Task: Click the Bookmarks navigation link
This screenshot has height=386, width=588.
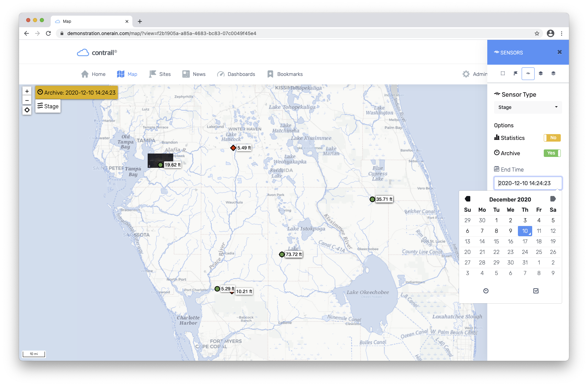Action: pyautogui.click(x=290, y=74)
